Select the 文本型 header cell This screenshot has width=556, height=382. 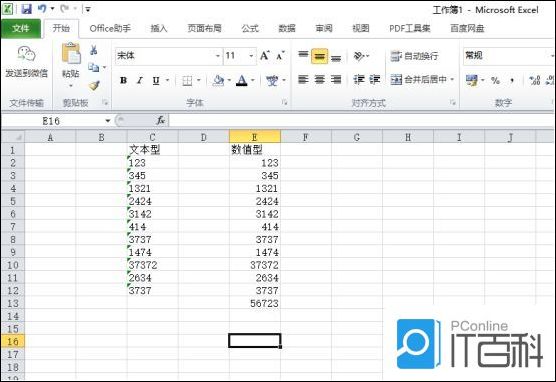(152, 150)
